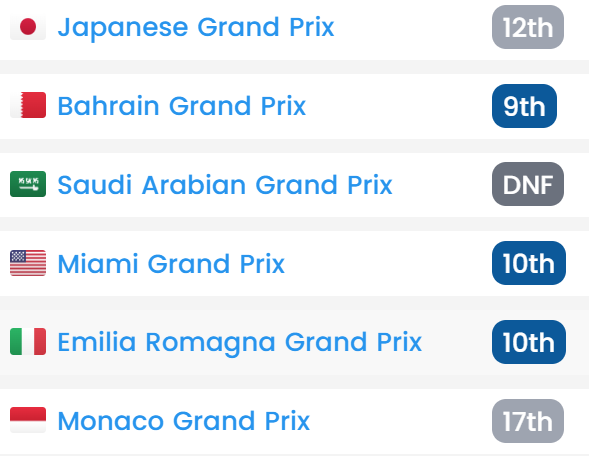Click the Bahrain flag icon
Image resolution: width=589 pixels, height=456 pixels.
(28, 105)
